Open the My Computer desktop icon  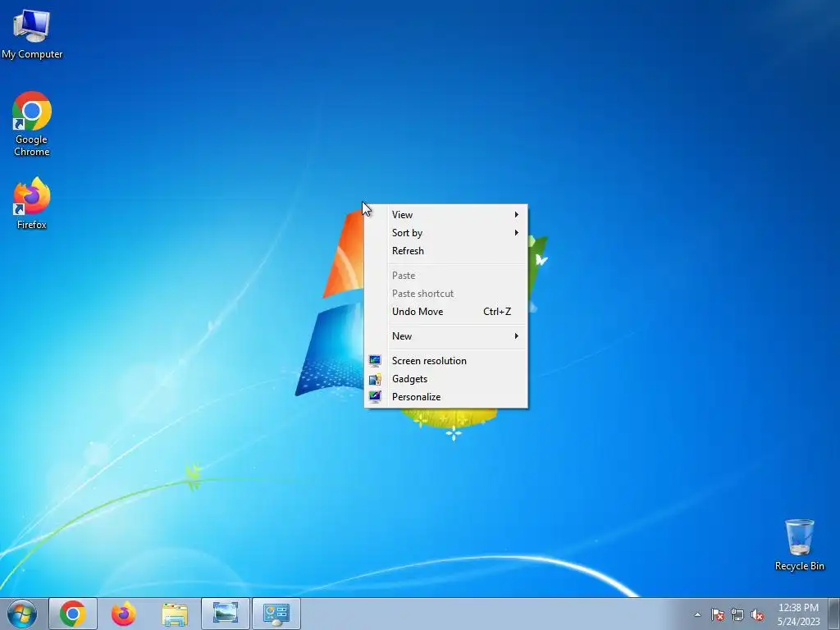tap(32, 34)
